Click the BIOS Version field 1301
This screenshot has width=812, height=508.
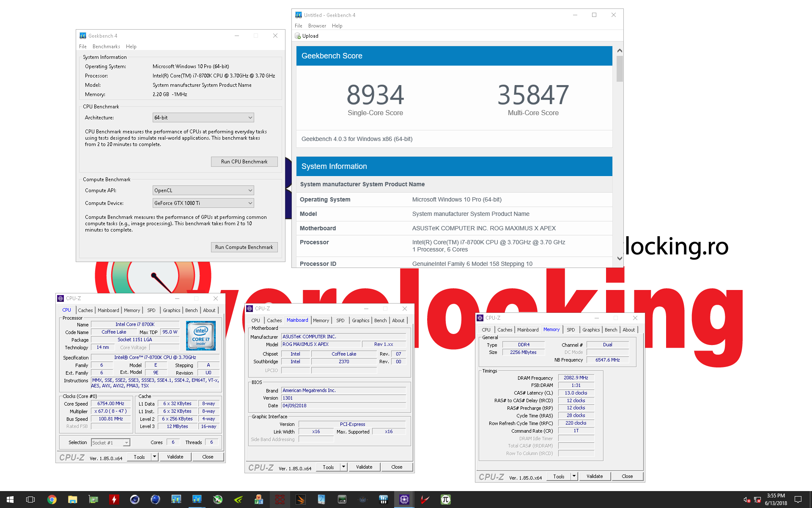[x=343, y=398]
